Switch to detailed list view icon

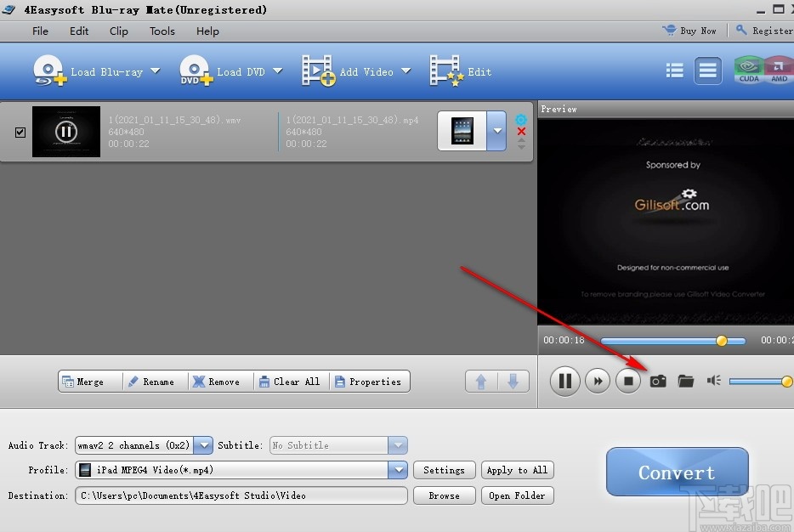707,71
